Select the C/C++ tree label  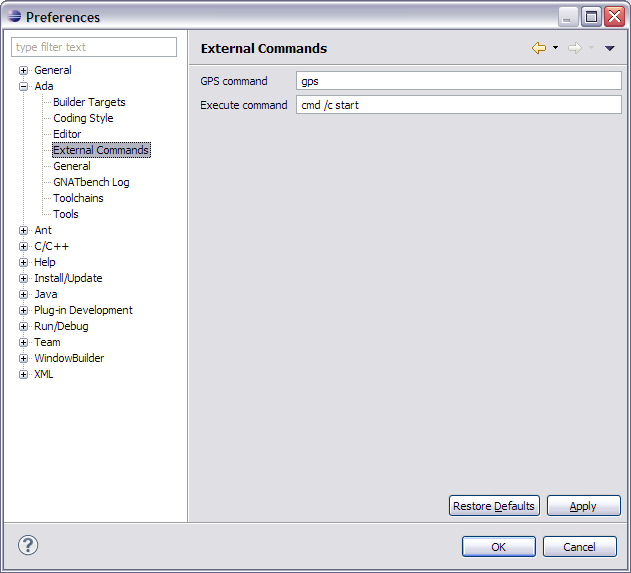point(52,246)
